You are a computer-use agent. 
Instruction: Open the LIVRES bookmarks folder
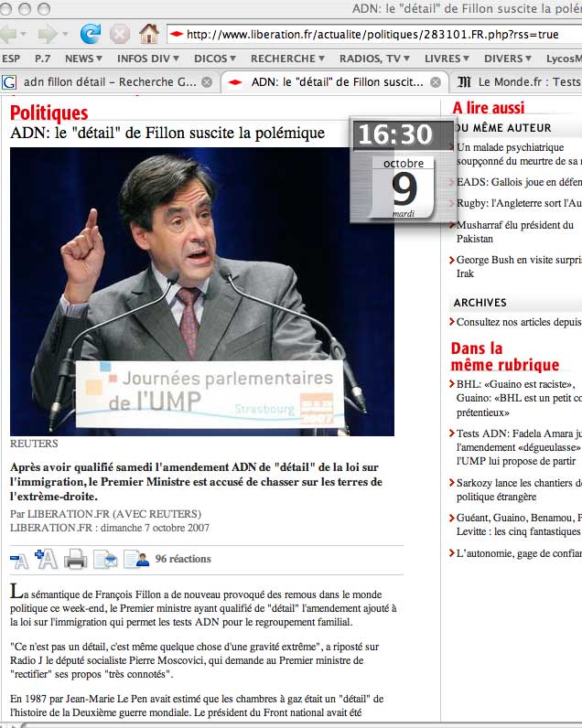coord(447,59)
